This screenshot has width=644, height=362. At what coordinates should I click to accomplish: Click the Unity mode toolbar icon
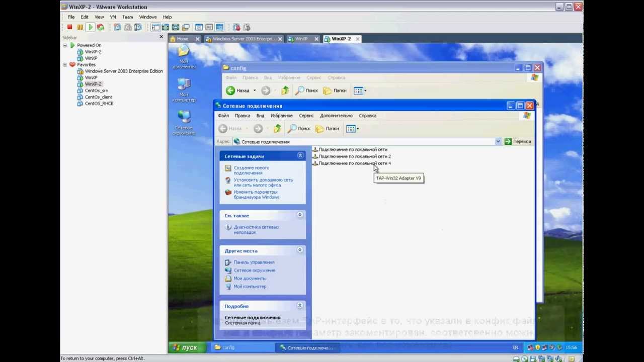[186, 27]
